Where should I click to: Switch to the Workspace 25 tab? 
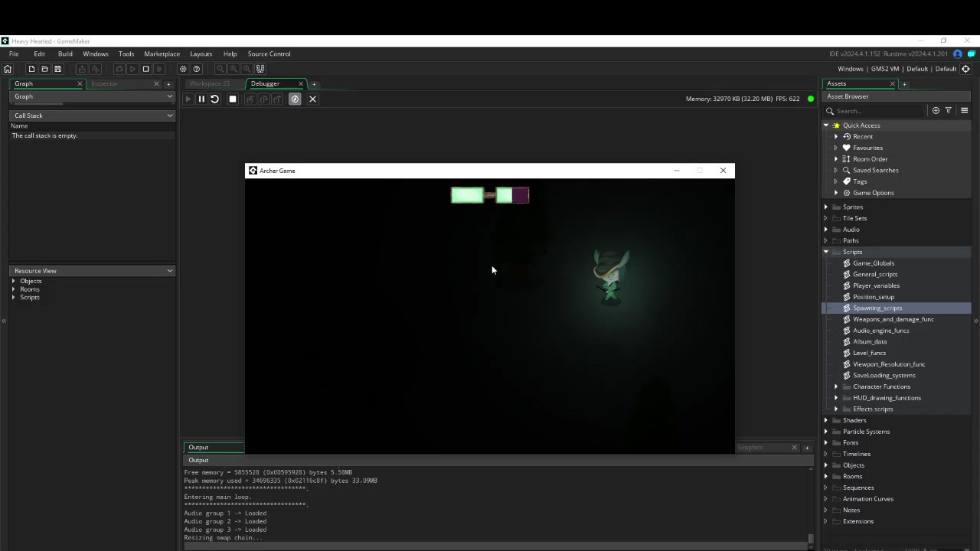tap(210, 83)
